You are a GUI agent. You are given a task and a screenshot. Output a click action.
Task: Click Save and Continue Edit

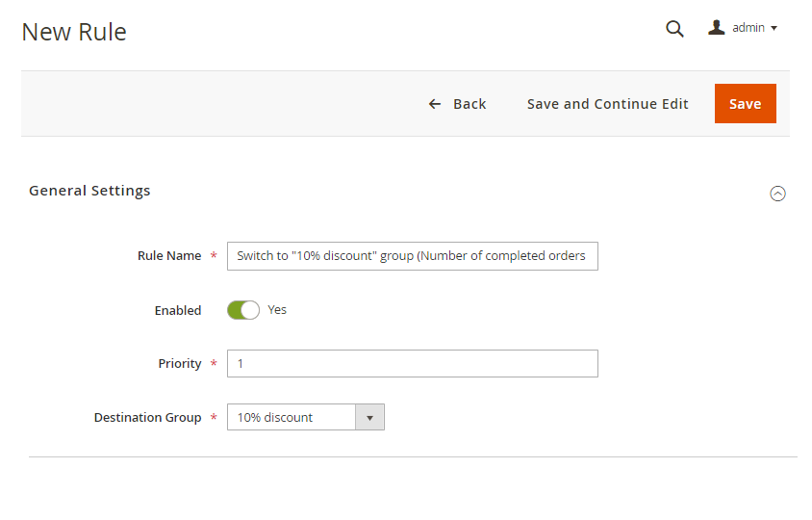[x=607, y=104]
